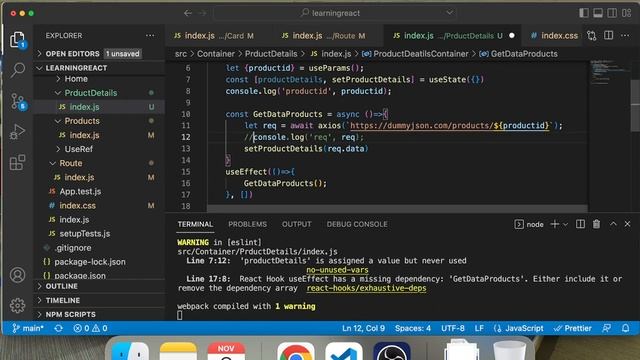Go forward with the navigation arrow
This screenshot has width=640, height=360.
click(202, 13)
